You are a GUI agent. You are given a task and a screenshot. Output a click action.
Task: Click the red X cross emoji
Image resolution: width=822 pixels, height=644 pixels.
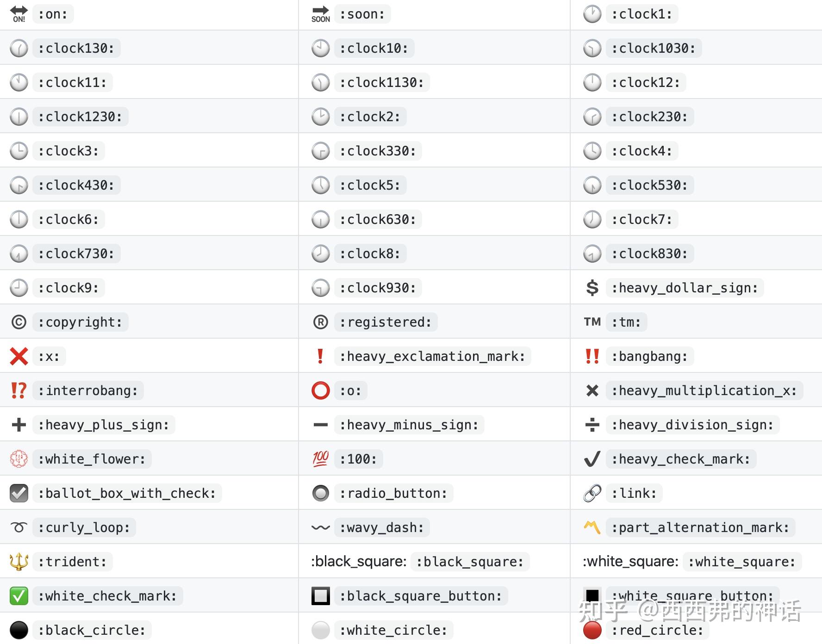(19, 356)
